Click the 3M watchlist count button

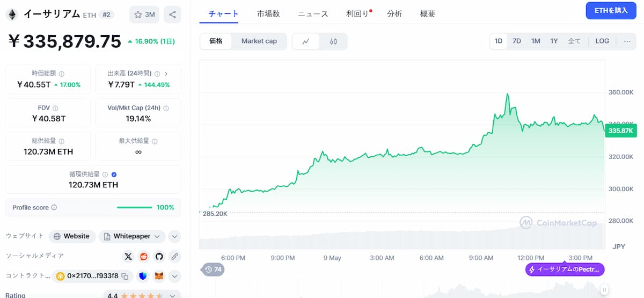144,14
